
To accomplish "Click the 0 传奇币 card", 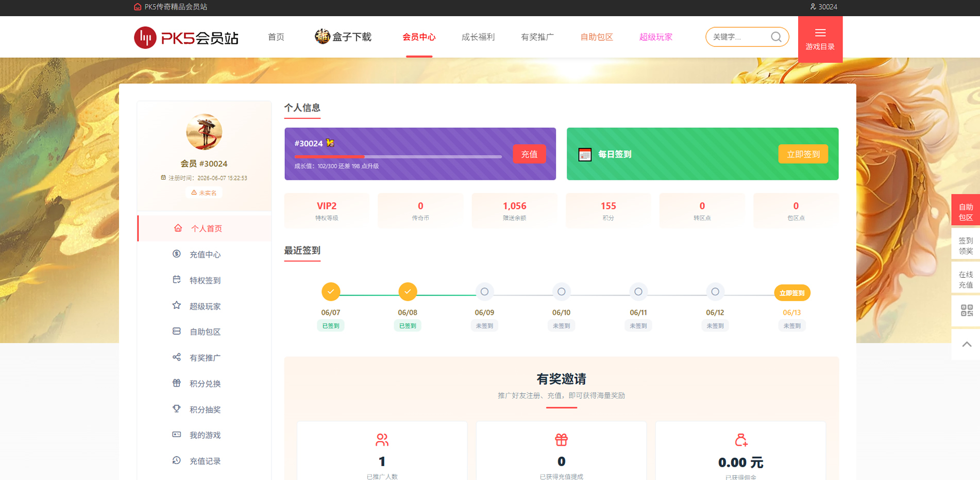I will (x=420, y=211).
